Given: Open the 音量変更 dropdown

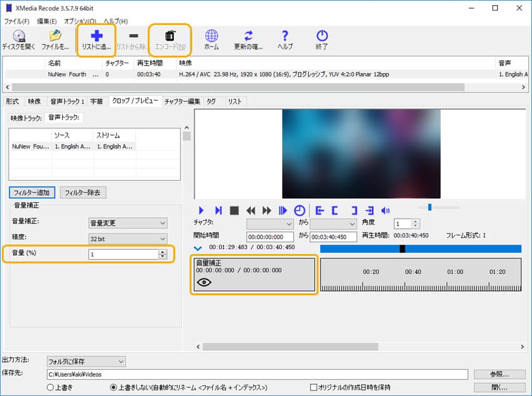Looking at the screenshot, I should (x=128, y=223).
